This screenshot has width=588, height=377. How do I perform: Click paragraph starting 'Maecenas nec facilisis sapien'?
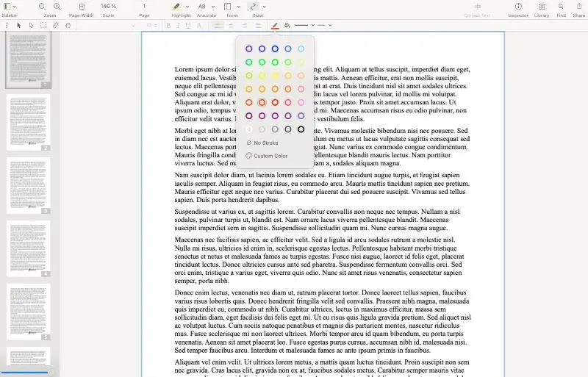click(x=320, y=260)
